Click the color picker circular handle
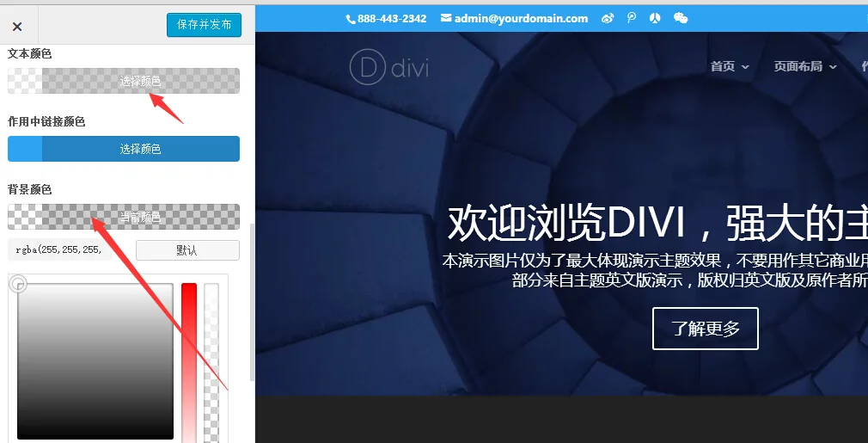 tap(18, 284)
